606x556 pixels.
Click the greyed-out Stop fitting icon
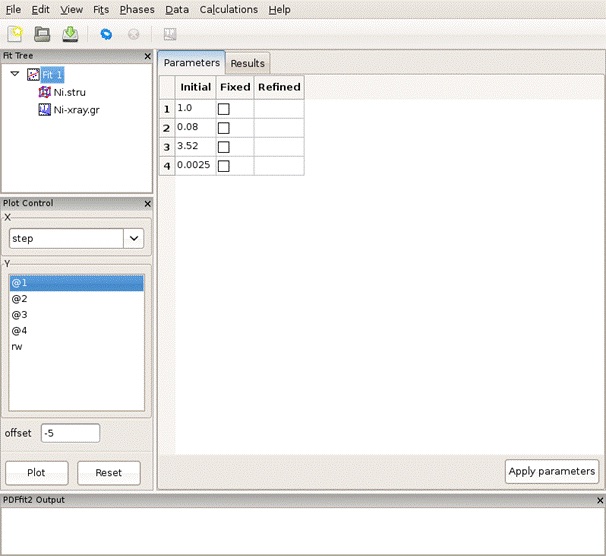point(133,34)
